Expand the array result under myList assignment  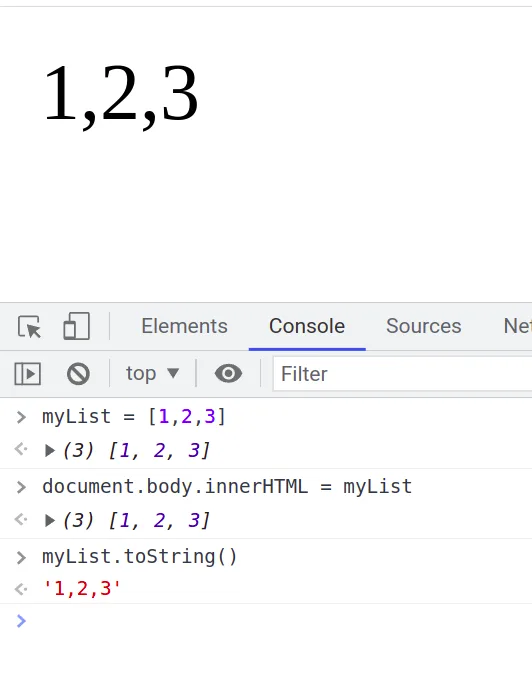50,450
